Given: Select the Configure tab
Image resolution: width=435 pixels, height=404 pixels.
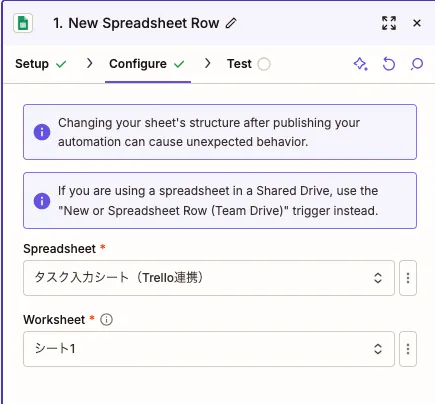Looking at the screenshot, I should (x=147, y=64).
